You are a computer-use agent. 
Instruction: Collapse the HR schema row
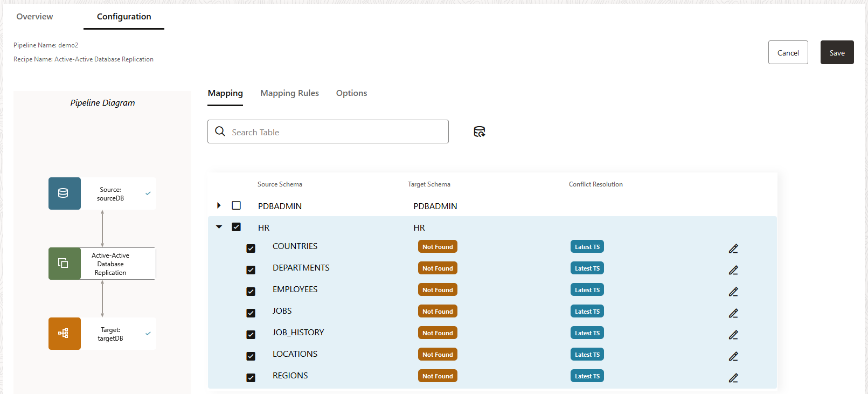(x=219, y=227)
